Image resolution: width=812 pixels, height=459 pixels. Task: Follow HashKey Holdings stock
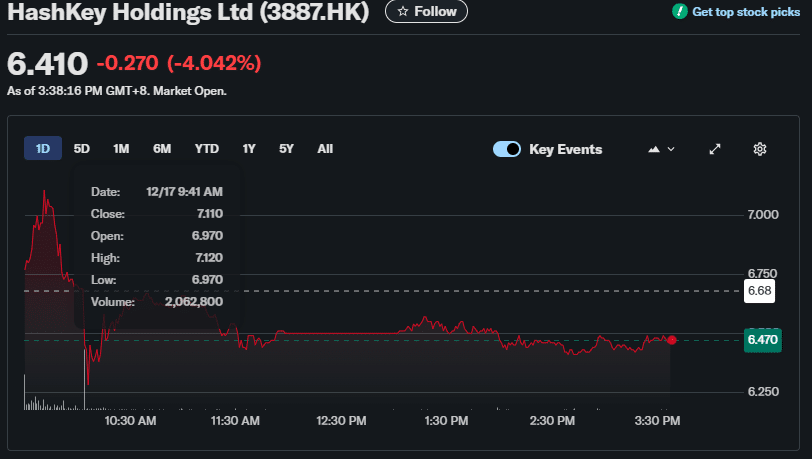point(426,11)
